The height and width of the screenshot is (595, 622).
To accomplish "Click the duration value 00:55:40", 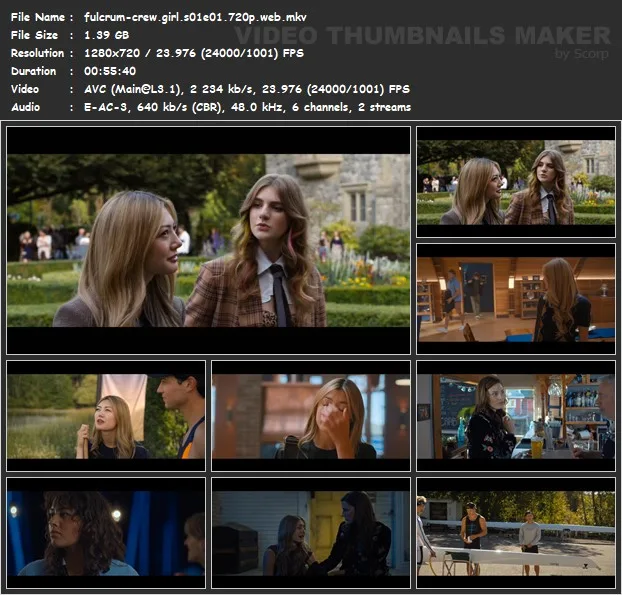I will point(110,71).
